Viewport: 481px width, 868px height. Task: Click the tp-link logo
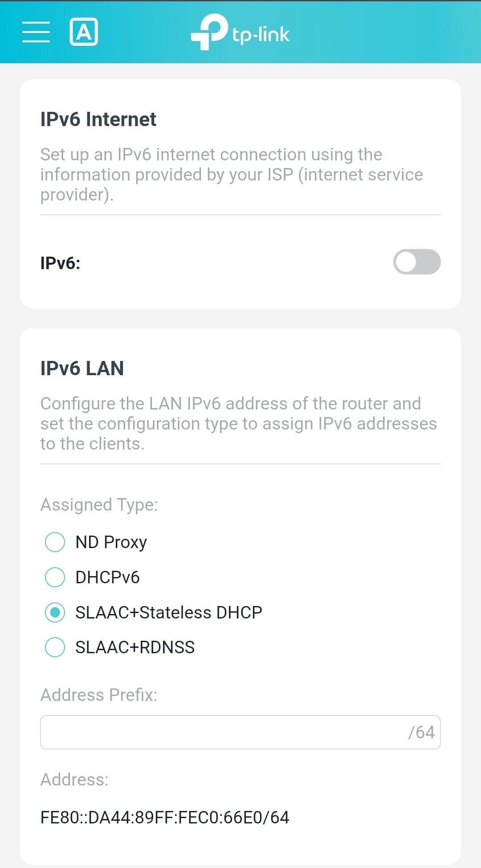point(240,32)
